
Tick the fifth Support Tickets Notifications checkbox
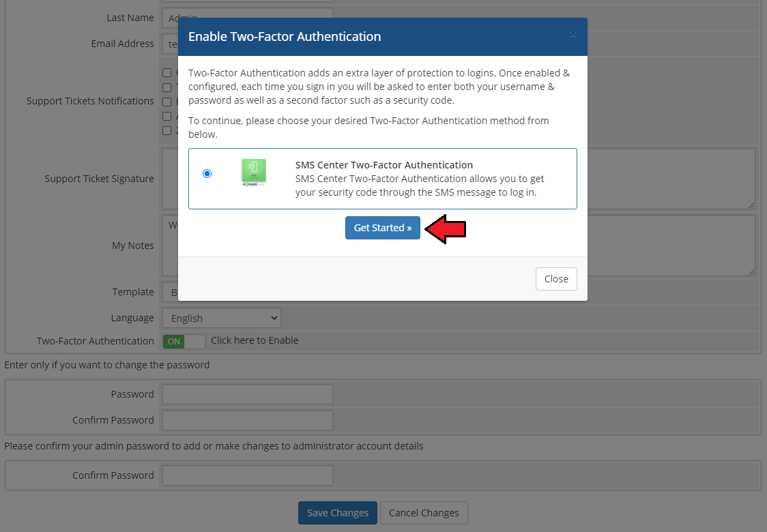[x=167, y=130]
